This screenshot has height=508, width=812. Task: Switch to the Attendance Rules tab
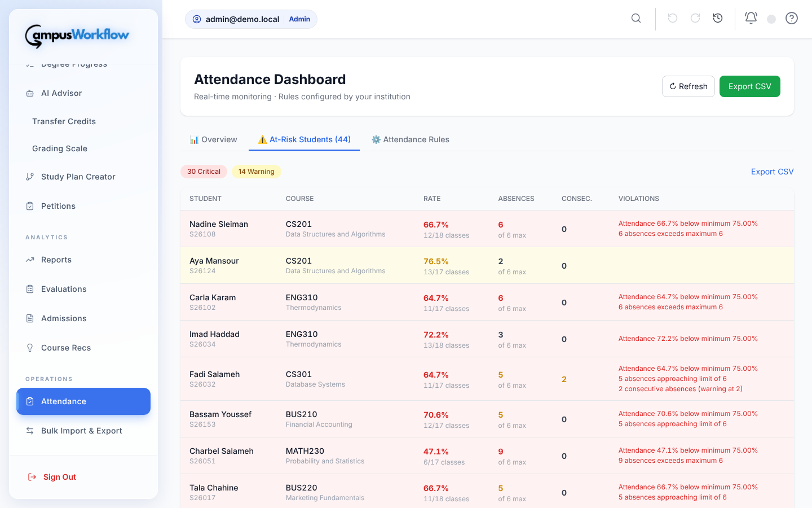coord(410,139)
